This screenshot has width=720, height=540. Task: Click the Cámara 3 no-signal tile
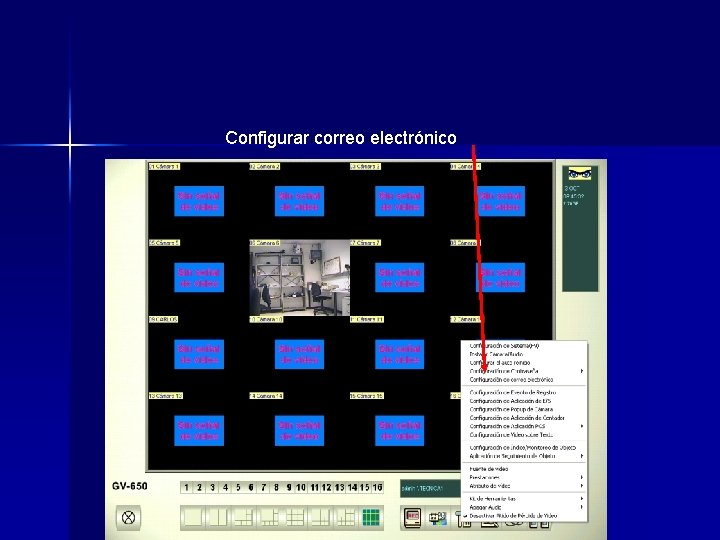pyautogui.click(x=400, y=201)
